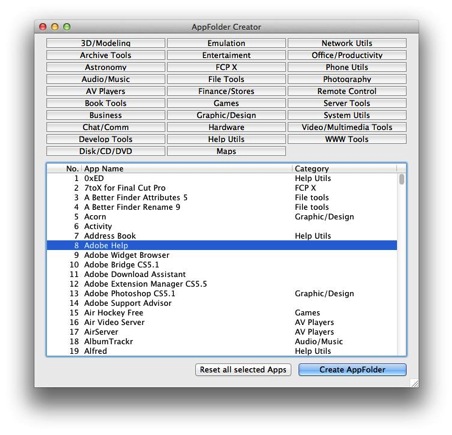Close the AppFolder Creator window

point(43,27)
